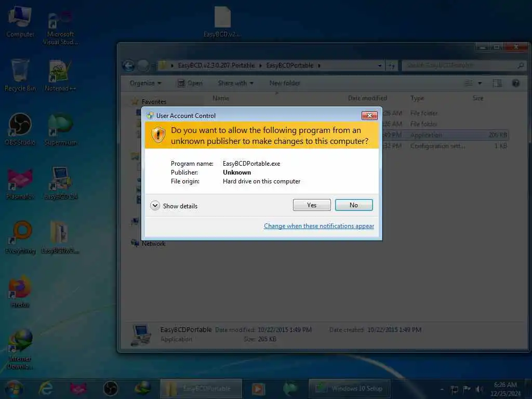This screenshot has width=532, height=399.
Task: Show hidden tray icons arrow
Action: pyautogui.click(x=442, y=390)
